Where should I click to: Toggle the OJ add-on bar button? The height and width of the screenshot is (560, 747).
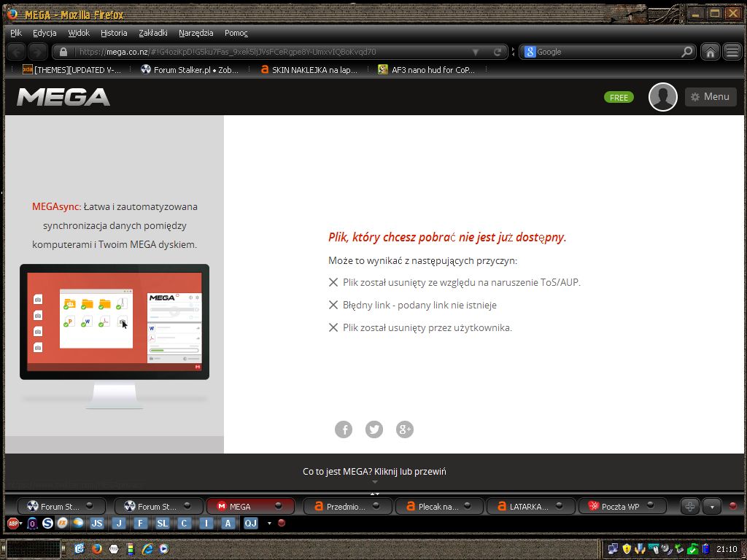251,524
